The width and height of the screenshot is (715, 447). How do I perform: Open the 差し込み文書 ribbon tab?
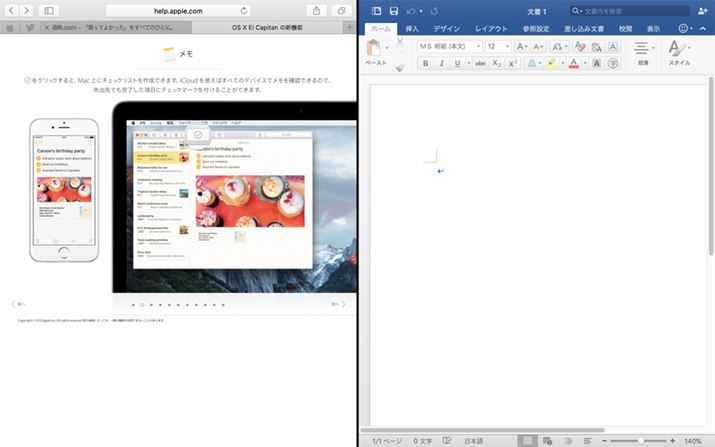pyautogui.click(x=584, y=29)
